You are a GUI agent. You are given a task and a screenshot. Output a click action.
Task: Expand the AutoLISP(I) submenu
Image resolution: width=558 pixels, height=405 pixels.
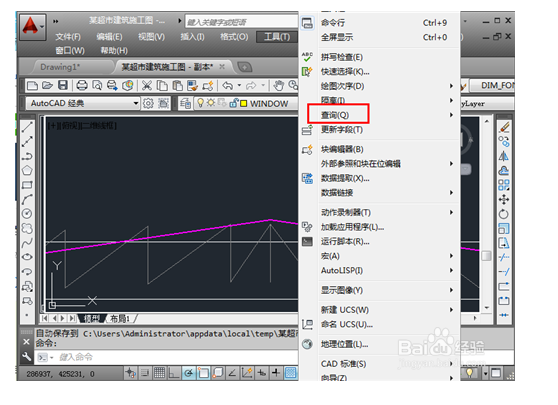(x=451, y=270)
